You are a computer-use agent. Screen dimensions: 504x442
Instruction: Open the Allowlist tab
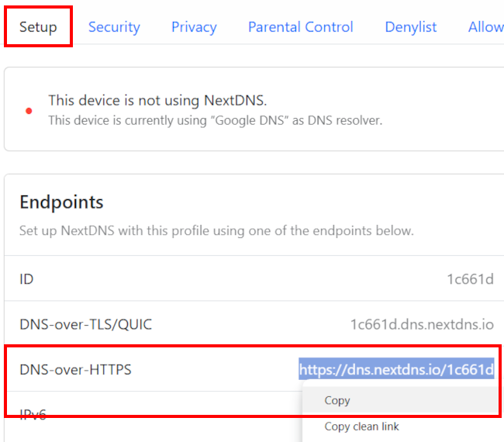pyautogui.click(x=486, y=27)
